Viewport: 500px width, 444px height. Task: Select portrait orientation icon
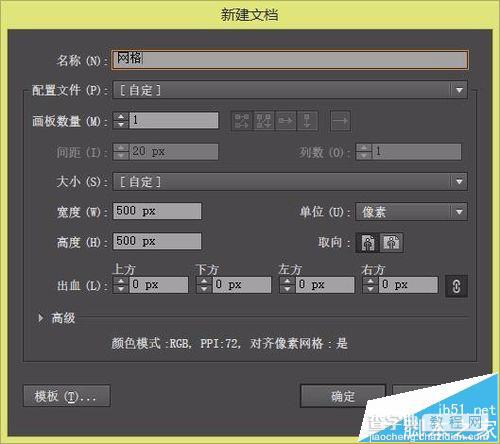(x=368, y=242)
